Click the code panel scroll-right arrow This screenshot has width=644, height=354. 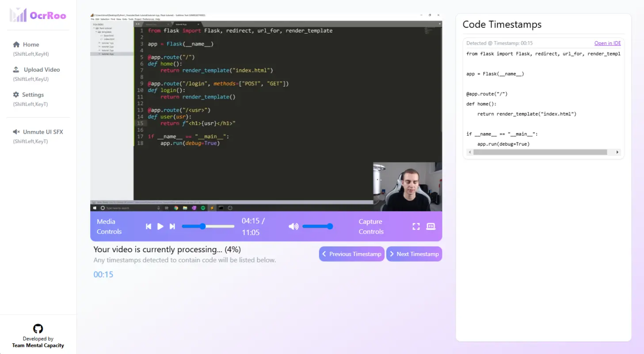pyautogui.click(x=617, y=152)
